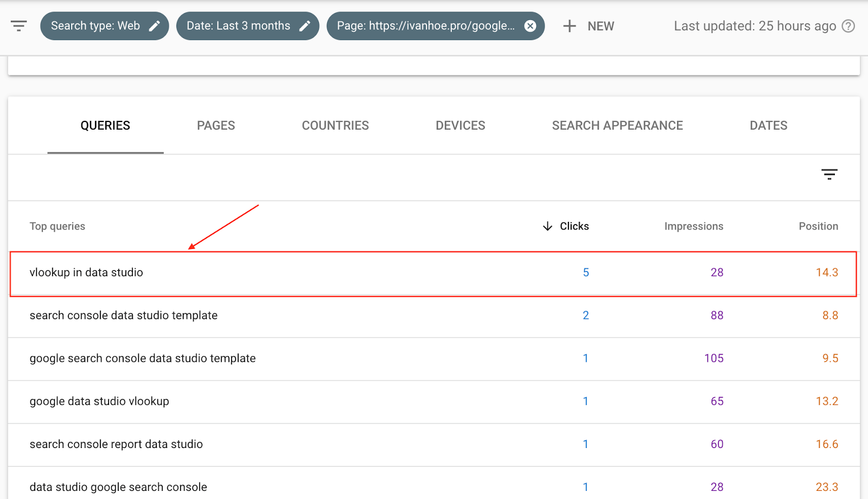Sort by Position column header
The image size is (868, 499).
click(x=818, y=226)
